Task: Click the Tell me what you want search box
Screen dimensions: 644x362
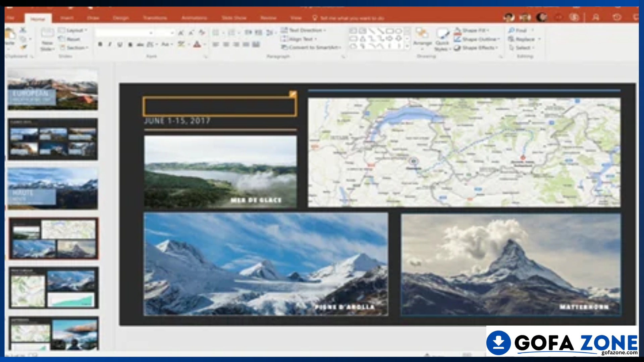Action: 349,18
